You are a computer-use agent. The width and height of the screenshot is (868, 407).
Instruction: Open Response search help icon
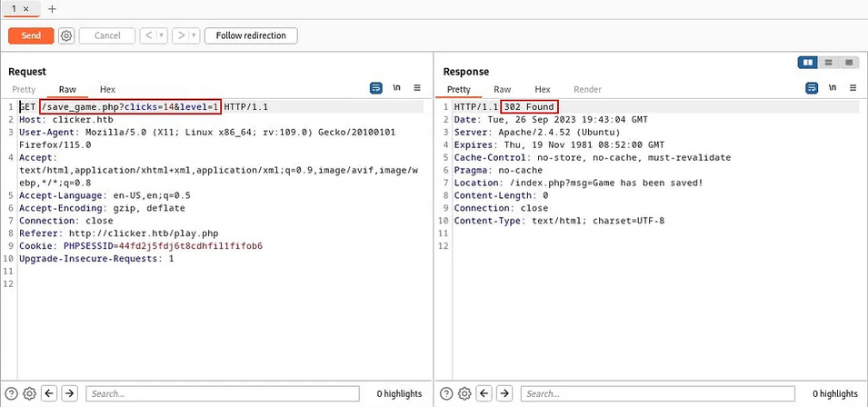[445, 393]
